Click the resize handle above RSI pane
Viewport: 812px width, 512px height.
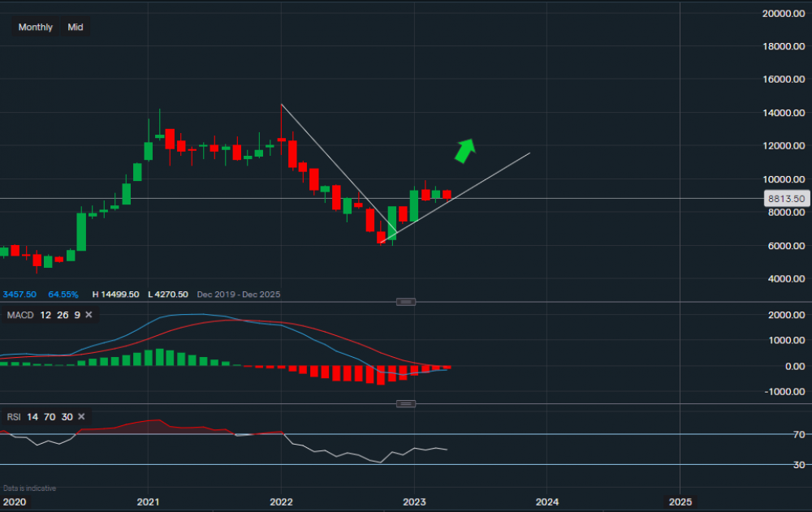406,404
